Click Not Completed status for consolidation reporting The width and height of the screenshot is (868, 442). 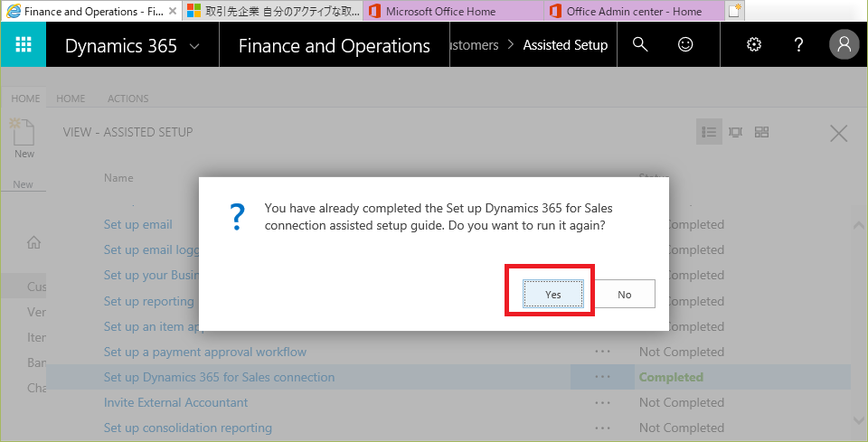click(x=682, y=428)
